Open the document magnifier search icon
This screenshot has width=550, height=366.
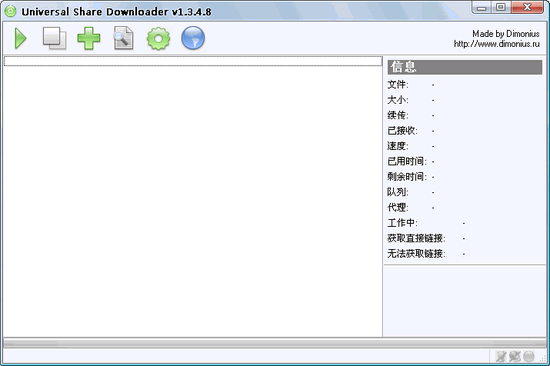(x=123, y=38)
